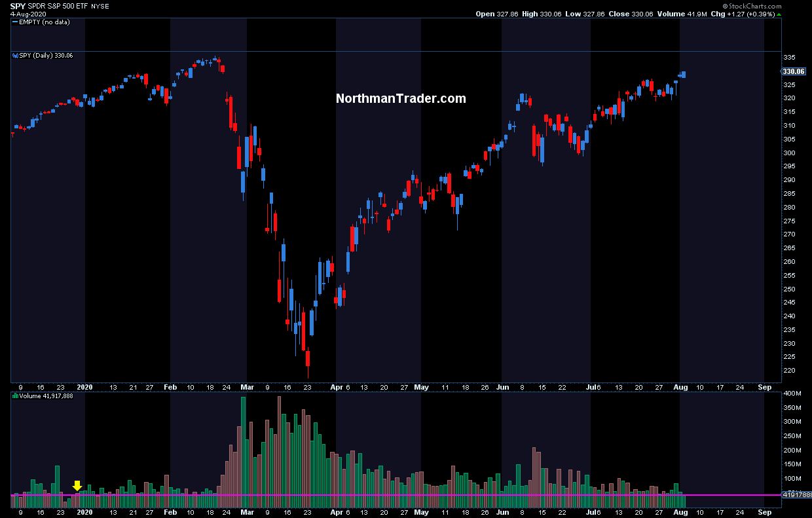
Task: Click the 300 price axis label
Action: click(x=789, y=153)
